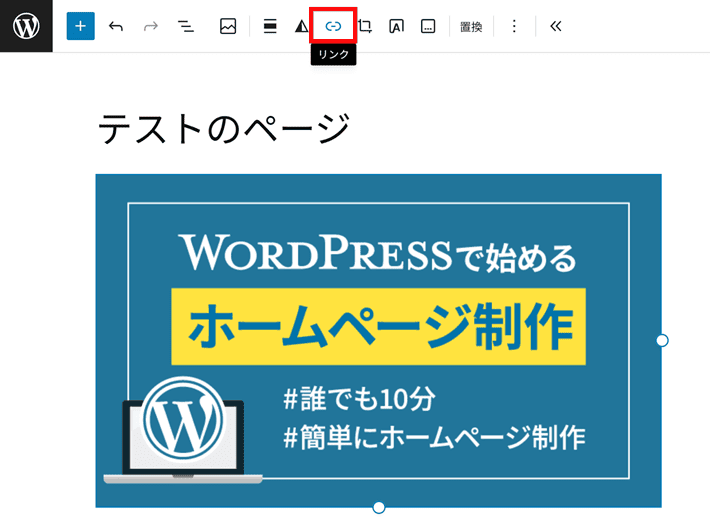Click the image block type icon

228,26
